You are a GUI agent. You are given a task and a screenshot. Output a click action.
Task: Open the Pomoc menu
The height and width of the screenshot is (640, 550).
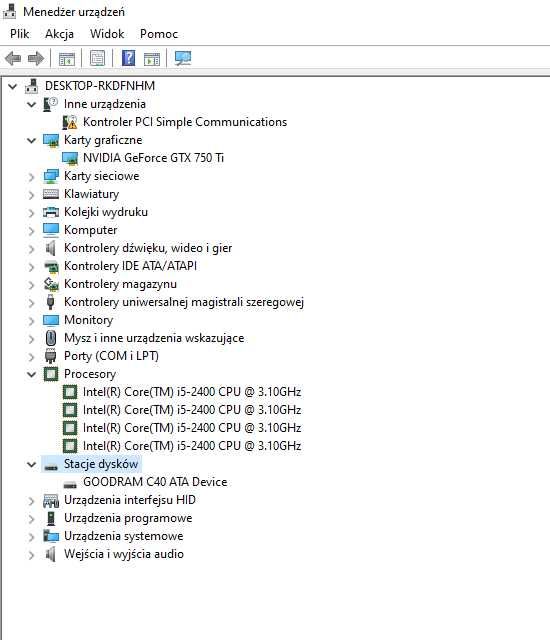coord(159,33)
